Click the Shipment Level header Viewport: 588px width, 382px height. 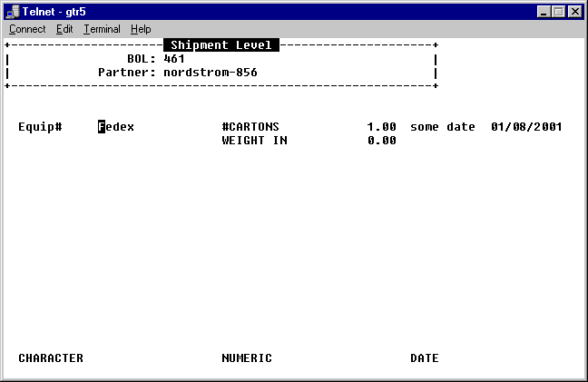221,45
